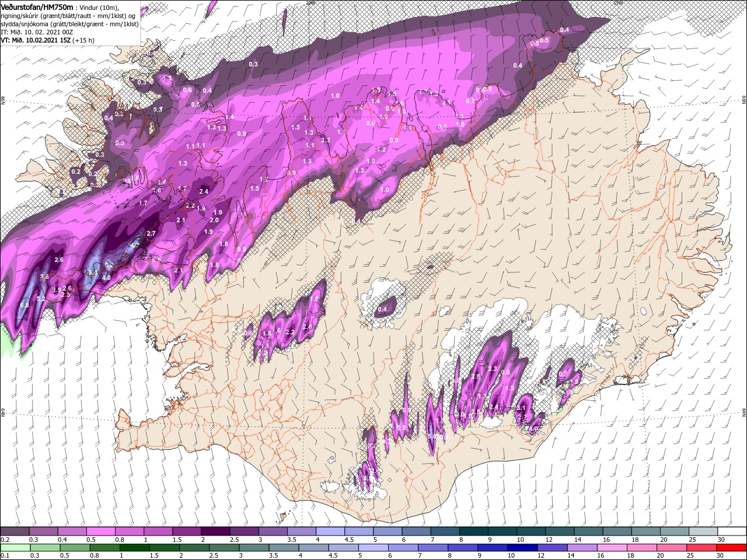Click the 3.8 precipitation value on the map
The width and height of the screenshot is (747, 560).
[44, 276]
